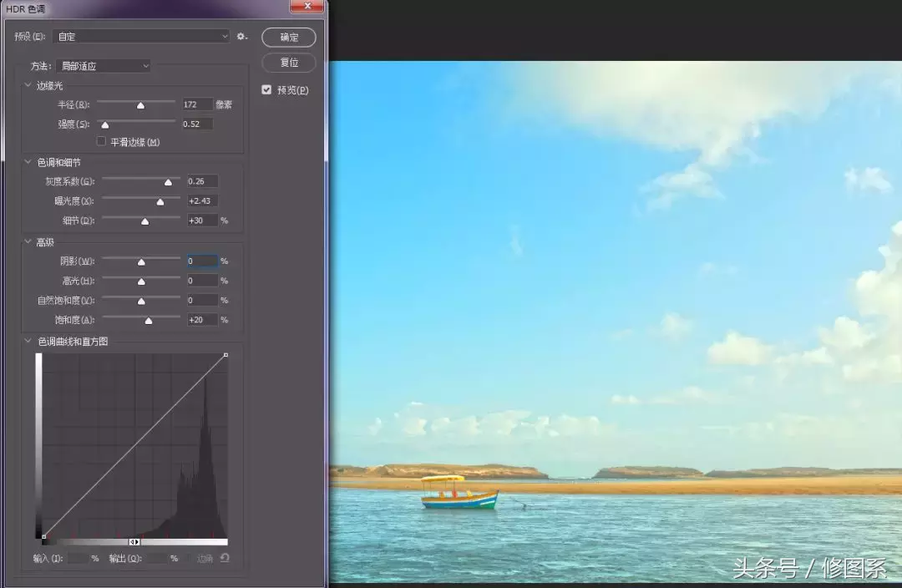
Task: Click the 高光 slider handle
Action: click(x=141, y=282)
